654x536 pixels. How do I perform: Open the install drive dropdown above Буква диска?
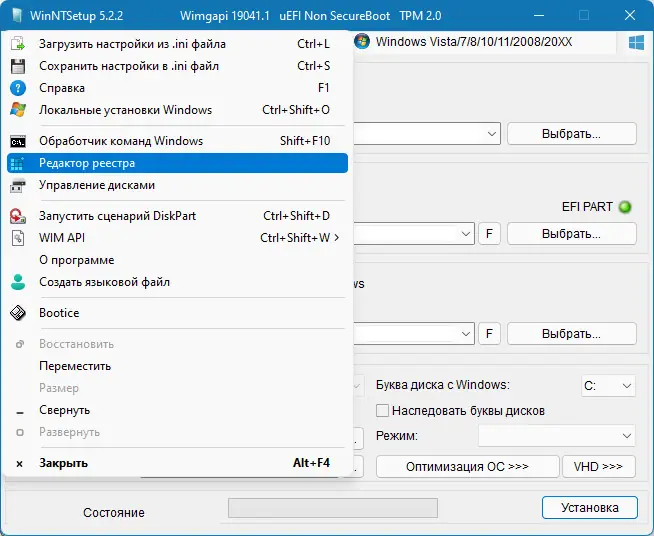[466, 334]
